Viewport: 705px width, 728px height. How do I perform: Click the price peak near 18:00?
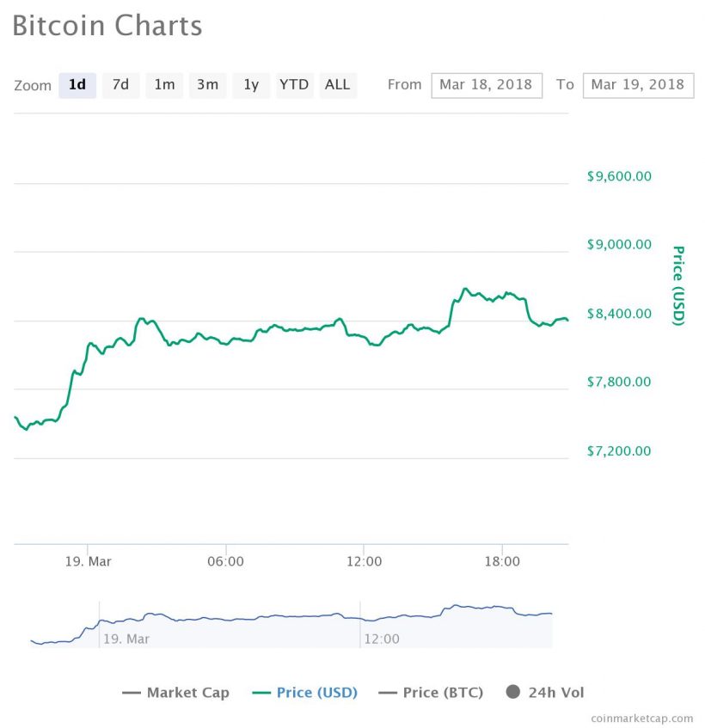click(x=465, y=289)
